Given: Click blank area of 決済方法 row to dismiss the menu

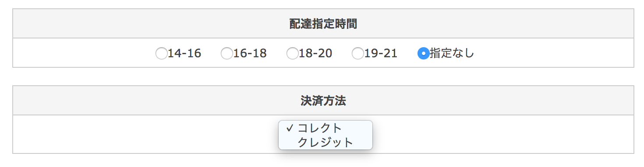Looking at the screenshot, I should pyautogui.click(x=504, y=134).
